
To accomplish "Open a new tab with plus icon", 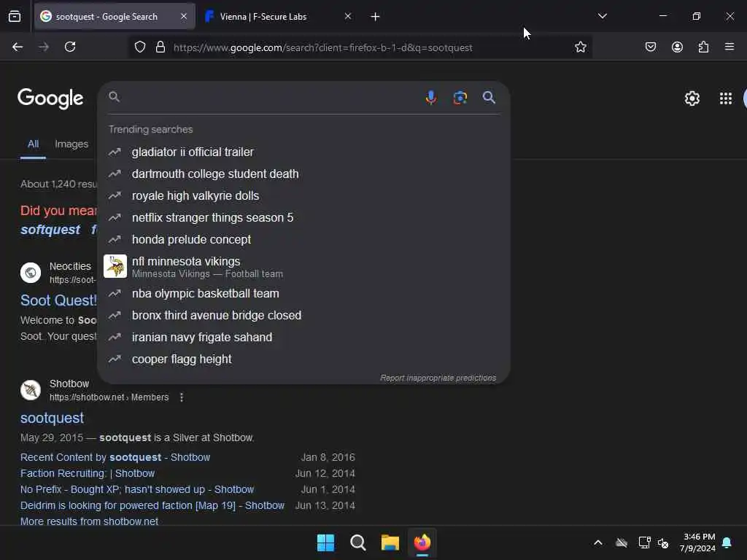I will click(x=376, y=17).
